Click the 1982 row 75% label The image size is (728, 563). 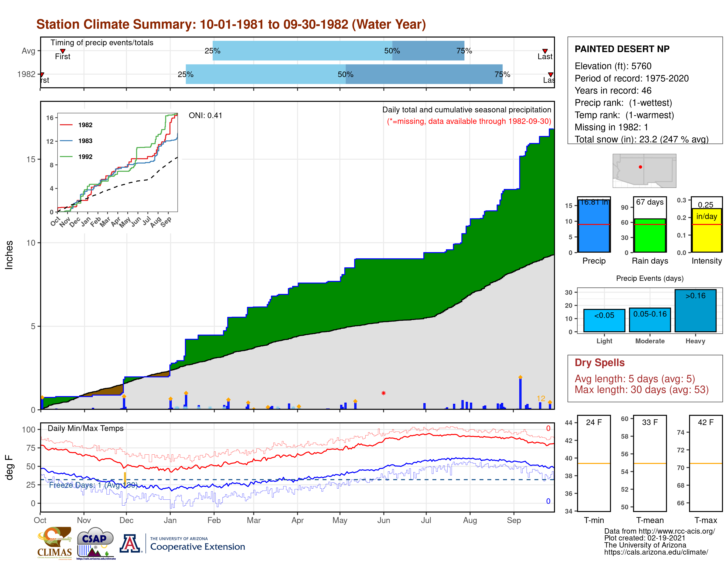pyautogui.click(x=502, y=74)
